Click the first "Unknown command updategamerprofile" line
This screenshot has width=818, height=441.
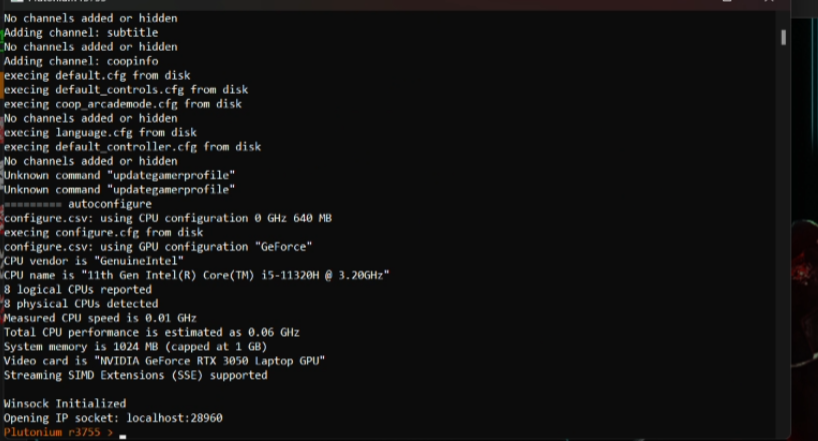click(119, 175)
